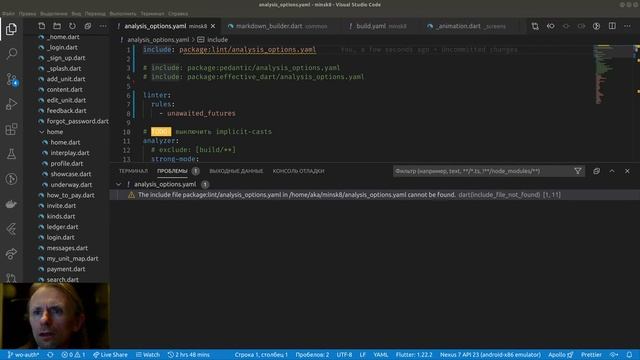
Task: Open file revision history icon in editor toolbar
Action: (551, 26)
